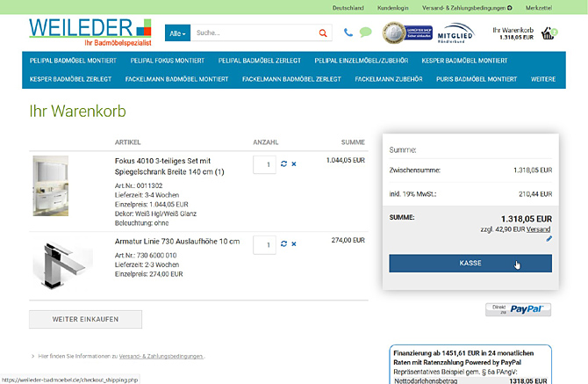Open Versand- & Zahlungsbedingungen link below cart

[x=161, y=356]
